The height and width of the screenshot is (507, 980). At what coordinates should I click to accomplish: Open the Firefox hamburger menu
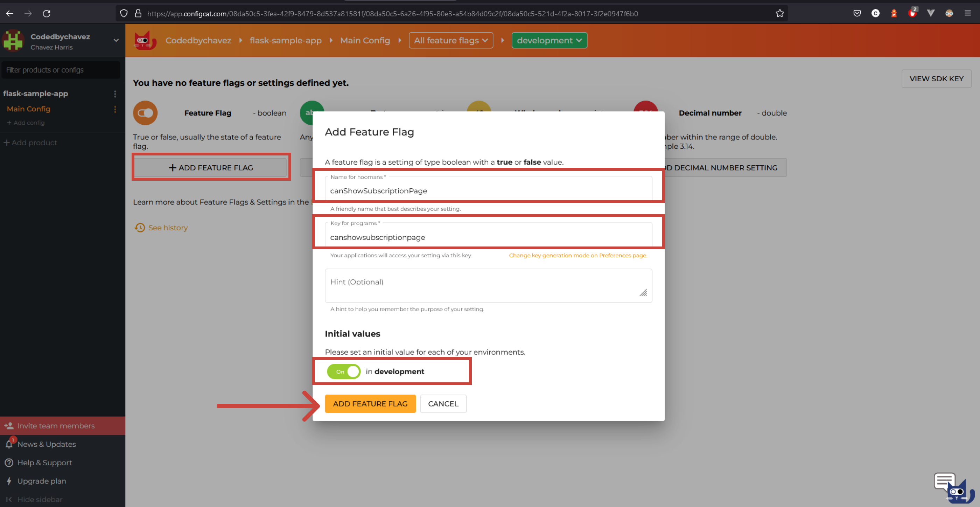click(x=967, y=14)
